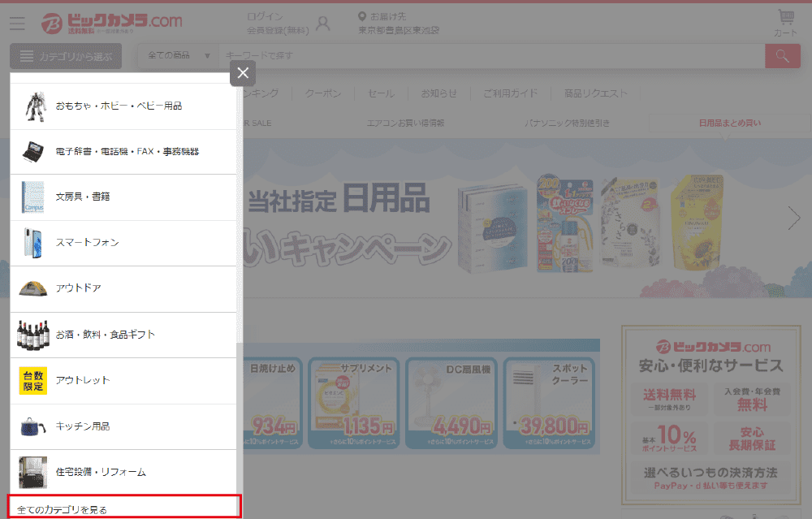This screenshot has height=519, width=812.
Task: Click the BicCamera.com logo
Action: pyautogui.click(x=112, y=23)
